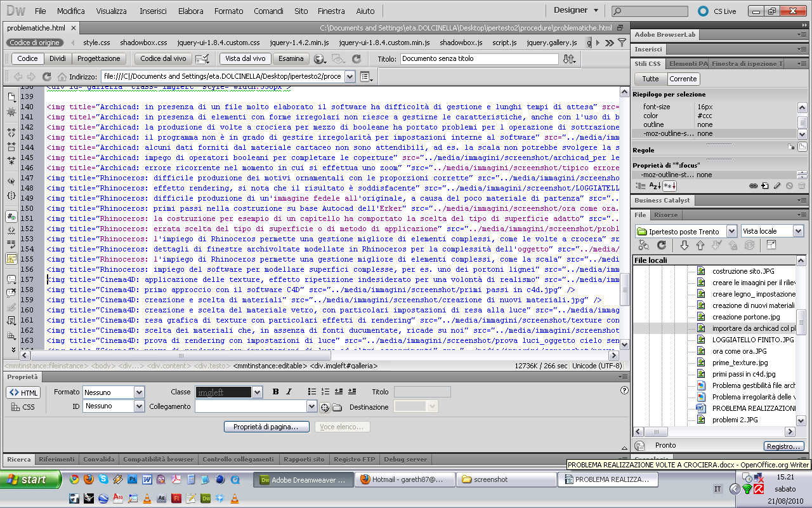The width and height of the screenshot is (812, 508).
Task: Toggle Vista dal vivo mode
Action: (246, 58)
